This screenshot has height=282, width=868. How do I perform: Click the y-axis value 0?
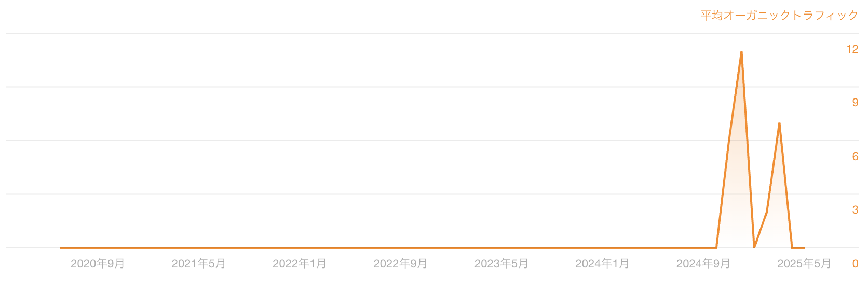(855, 264)
